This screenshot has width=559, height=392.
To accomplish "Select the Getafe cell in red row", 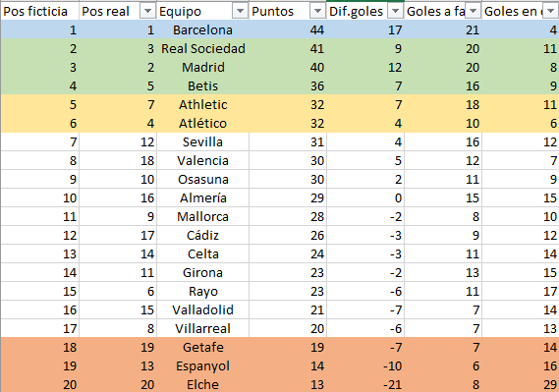I will pos(202,347).
